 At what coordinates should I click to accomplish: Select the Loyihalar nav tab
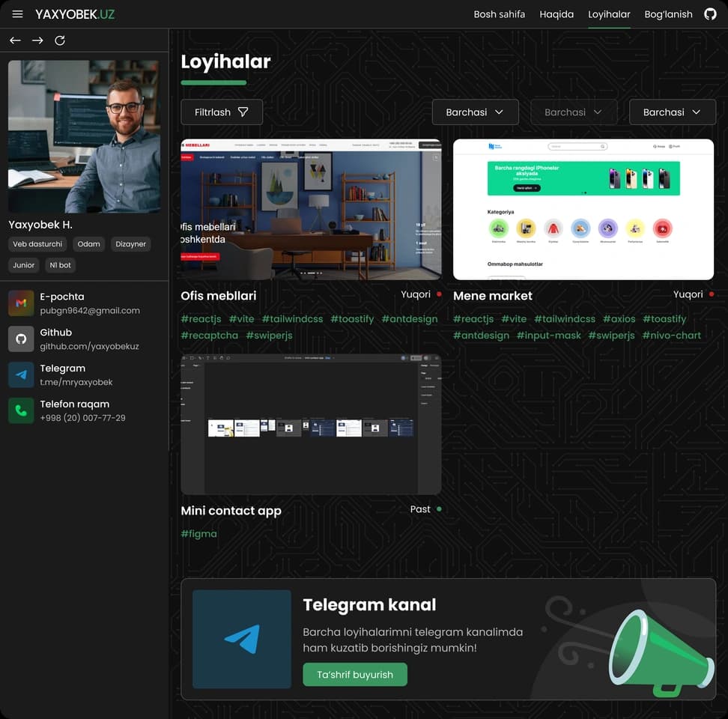pos(609,14)
